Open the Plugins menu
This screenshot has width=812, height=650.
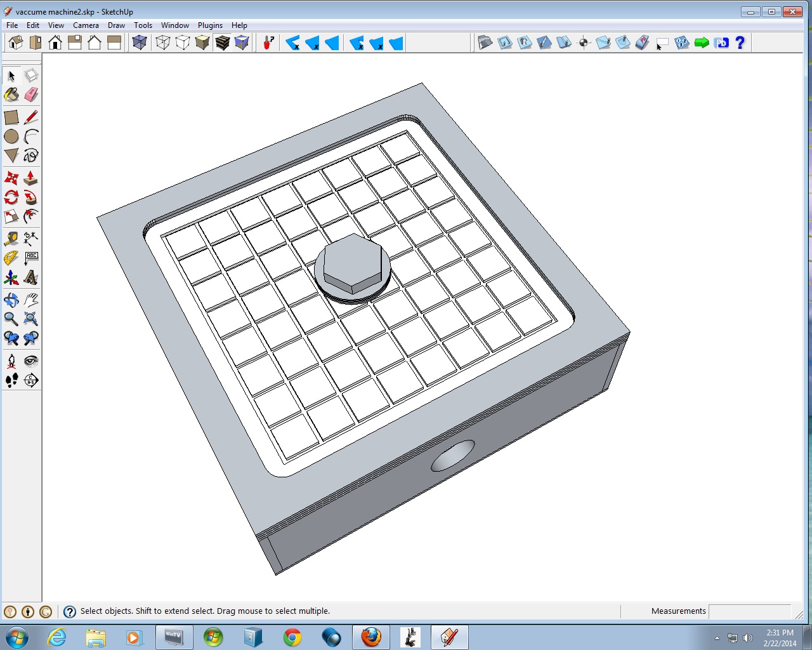pyautogui.click(x=210, y=25)
